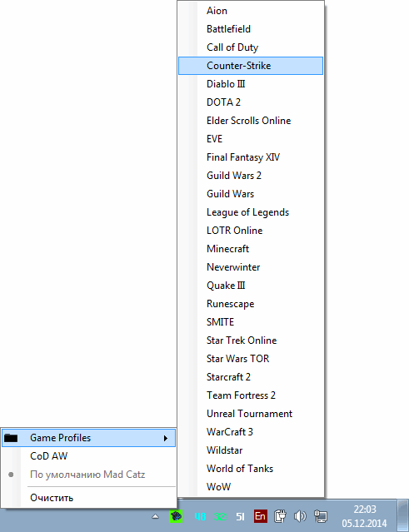
Task: Click the green 32 temperature tray icon
Action: [x=220, y=517]
